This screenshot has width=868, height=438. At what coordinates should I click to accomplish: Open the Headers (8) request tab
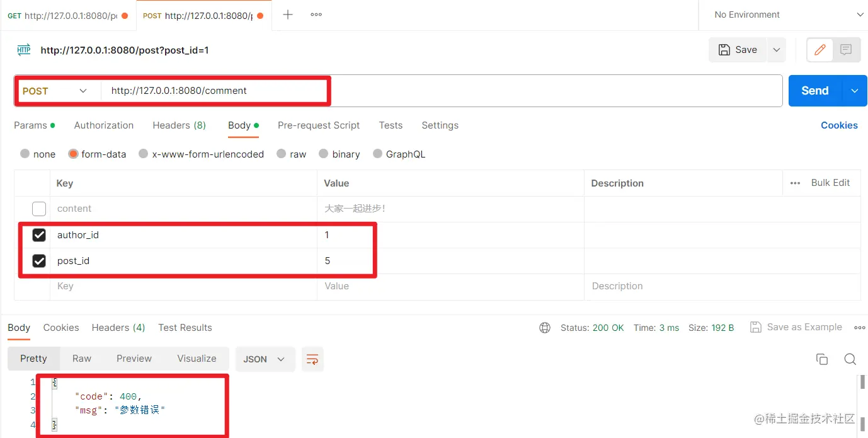click(x=180, y=125)
